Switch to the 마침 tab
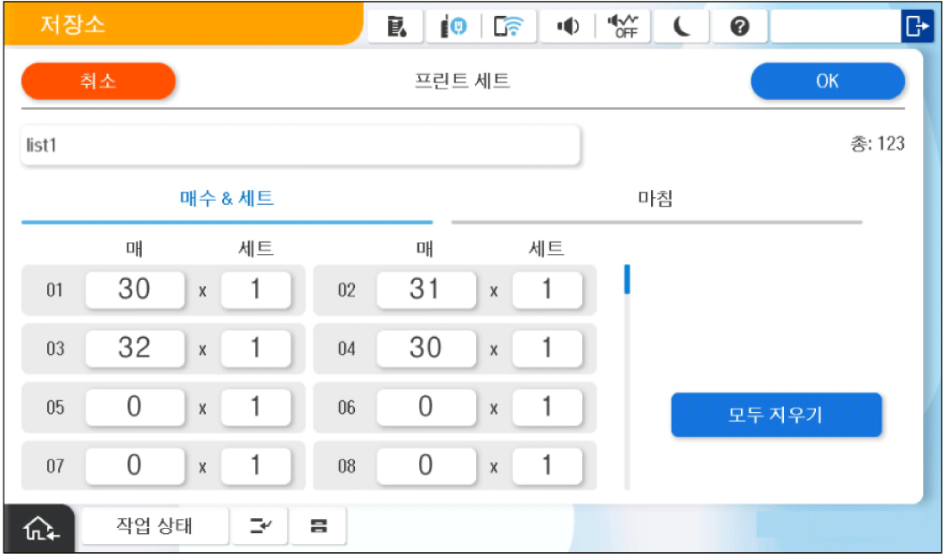This screenshot has width=948, height=560. point(655,199)
